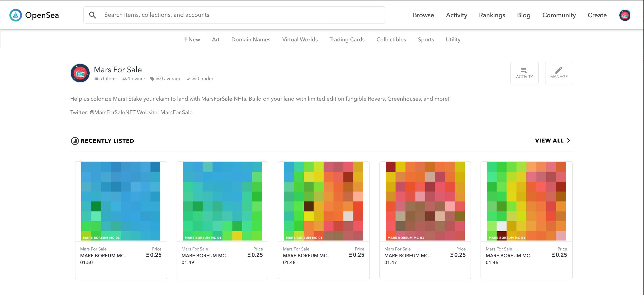Open the user profile avatar menu

pyautogui.click(x=625, y=15)
